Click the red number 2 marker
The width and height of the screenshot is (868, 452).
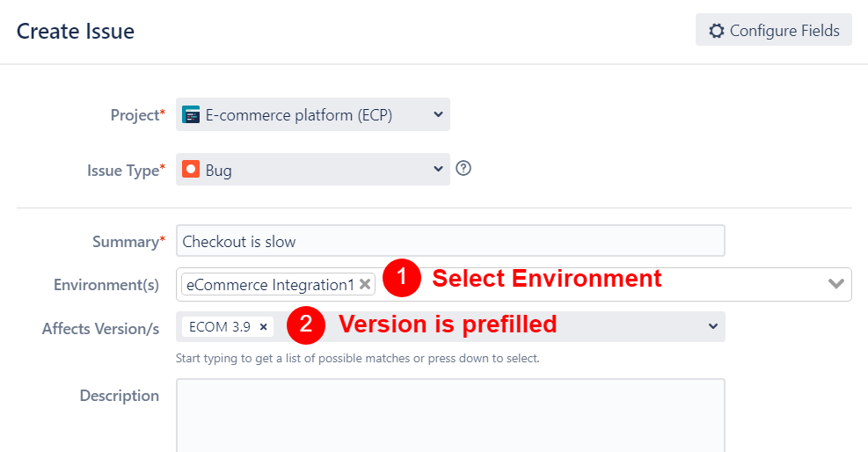coord(306,324)
